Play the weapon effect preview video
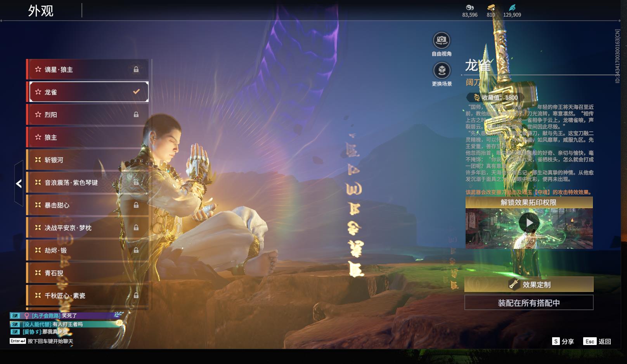This screenshot has width=627, height=364. tap(529, 223)
